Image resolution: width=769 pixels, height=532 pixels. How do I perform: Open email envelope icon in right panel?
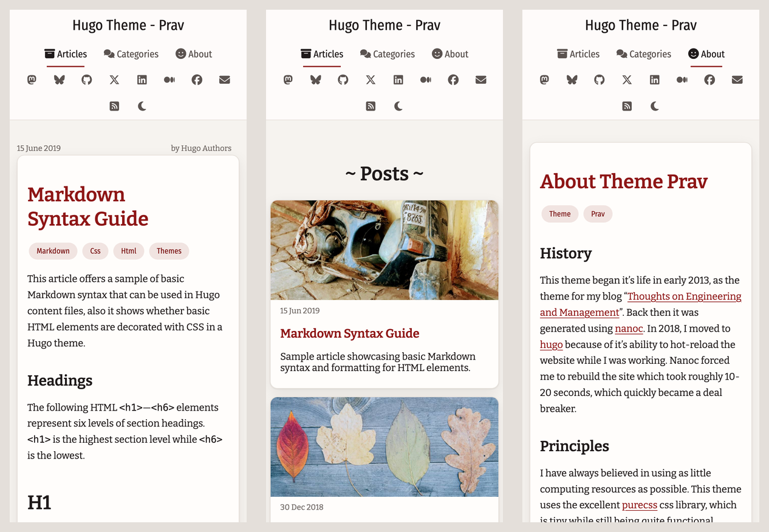pyautogui.click(x=737, y=80)
